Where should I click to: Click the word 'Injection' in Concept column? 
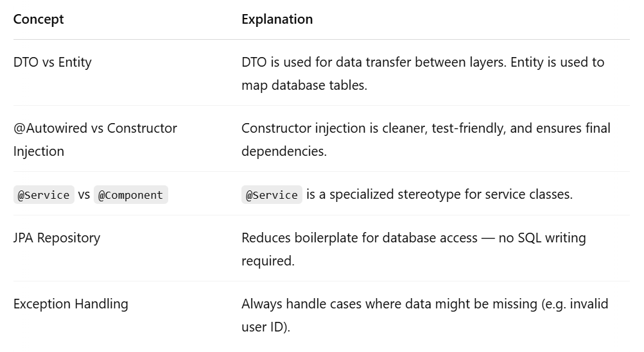coord(39,151)
